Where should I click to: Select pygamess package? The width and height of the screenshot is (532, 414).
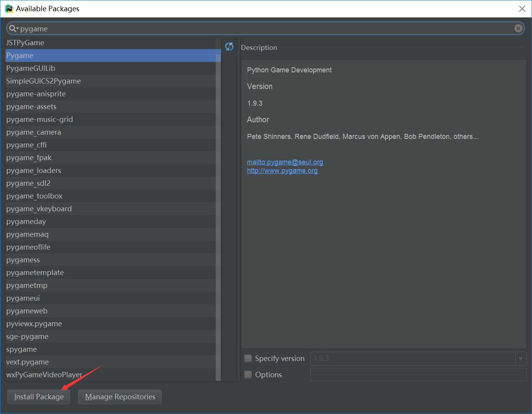[111, 260]
